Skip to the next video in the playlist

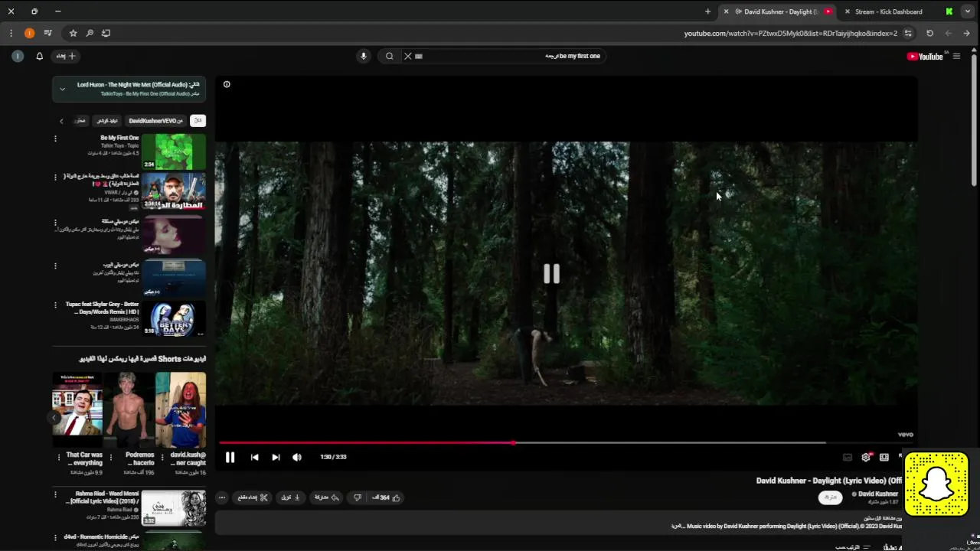click(276, 458)
